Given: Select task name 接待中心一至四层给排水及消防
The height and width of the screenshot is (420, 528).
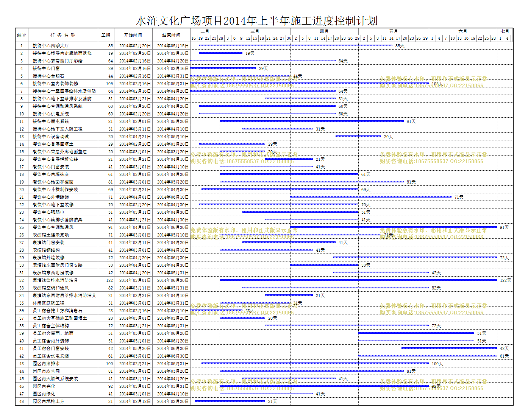Looking at the screenshot, I should pyautogui.click(x=64, y=91).
